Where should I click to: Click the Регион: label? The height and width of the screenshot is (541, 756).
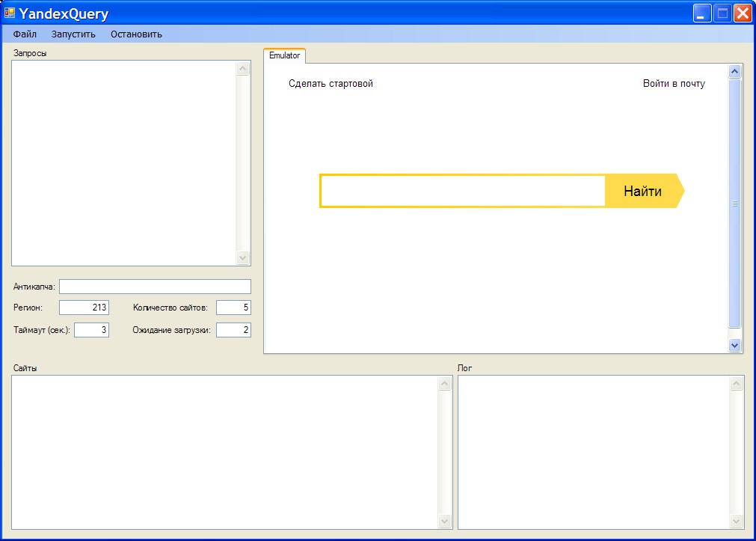(x=28, y=308)
